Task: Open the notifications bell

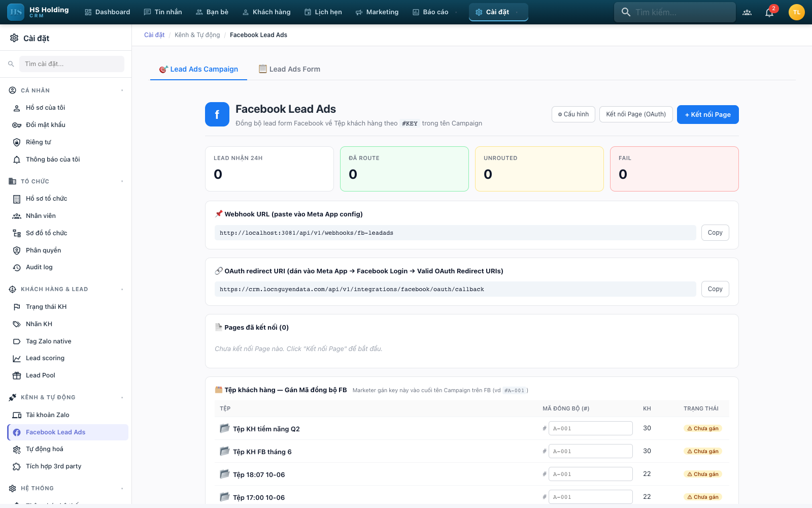Action: point(769,12)
